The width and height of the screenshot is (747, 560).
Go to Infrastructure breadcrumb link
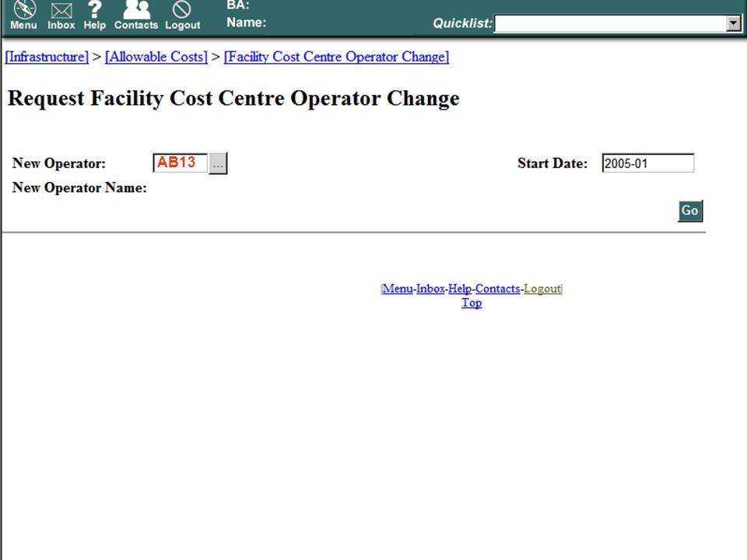coord(47,57)
